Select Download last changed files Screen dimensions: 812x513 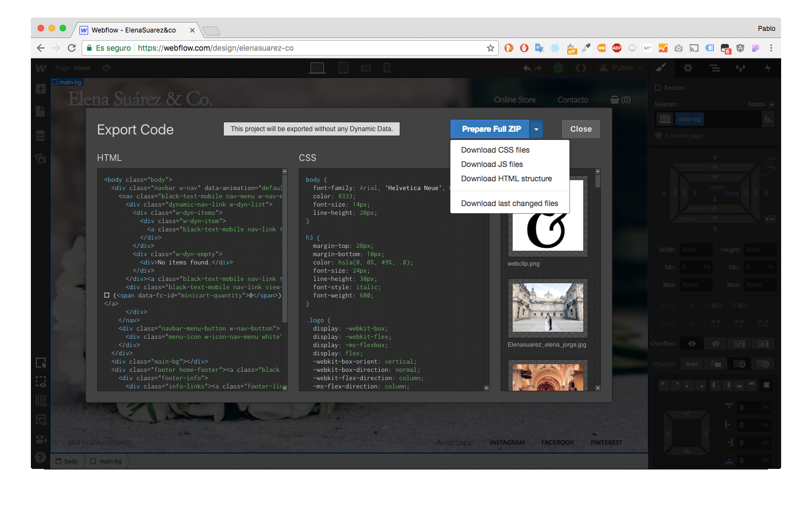click(510, 203)
